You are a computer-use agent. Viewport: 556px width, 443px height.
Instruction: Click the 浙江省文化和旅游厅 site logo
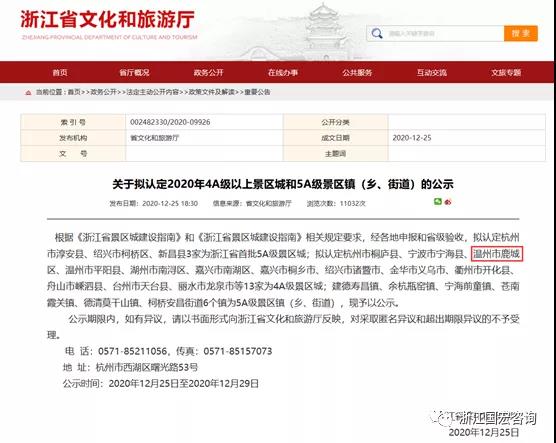tap(108, 24)
